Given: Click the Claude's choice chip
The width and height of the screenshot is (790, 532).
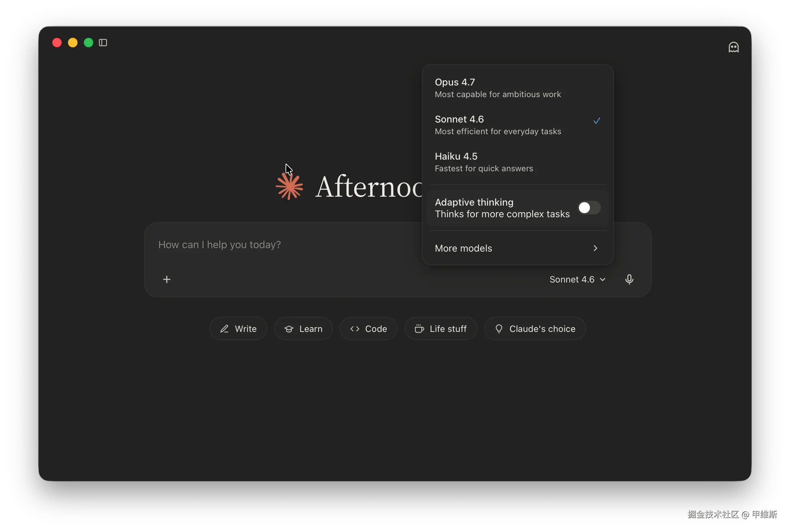Looking at the screenshot, I should point(535,328).
